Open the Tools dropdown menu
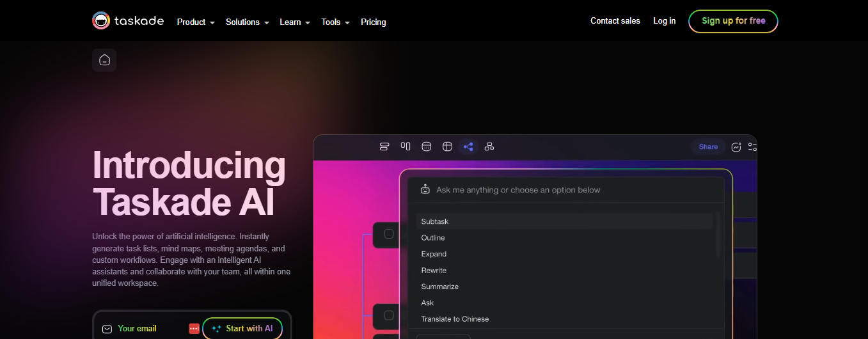This screenshot has width=868, height=339. pos(336,22)
